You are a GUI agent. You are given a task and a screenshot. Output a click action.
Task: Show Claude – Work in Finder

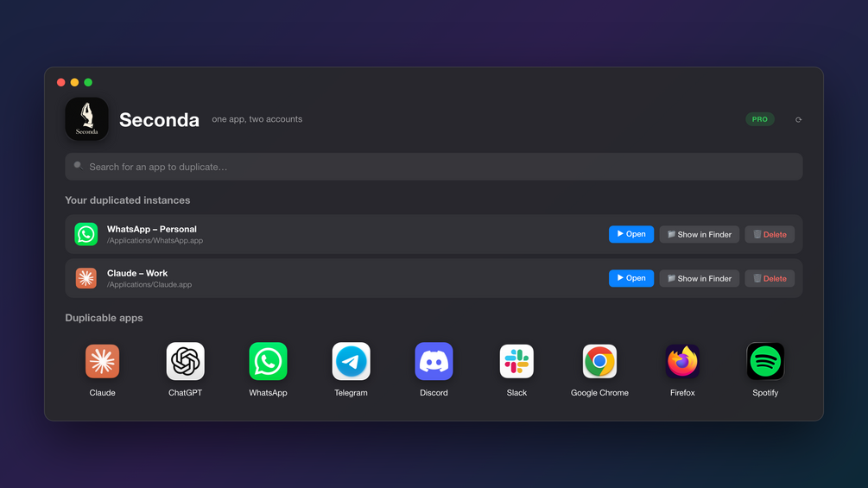click(700, 278)
